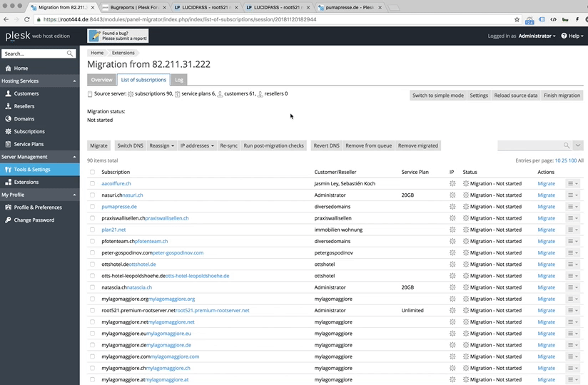Select the List of subscriptions tab
Image resolution: width=588 pixels, height=385 pixels.
(143, 80)
